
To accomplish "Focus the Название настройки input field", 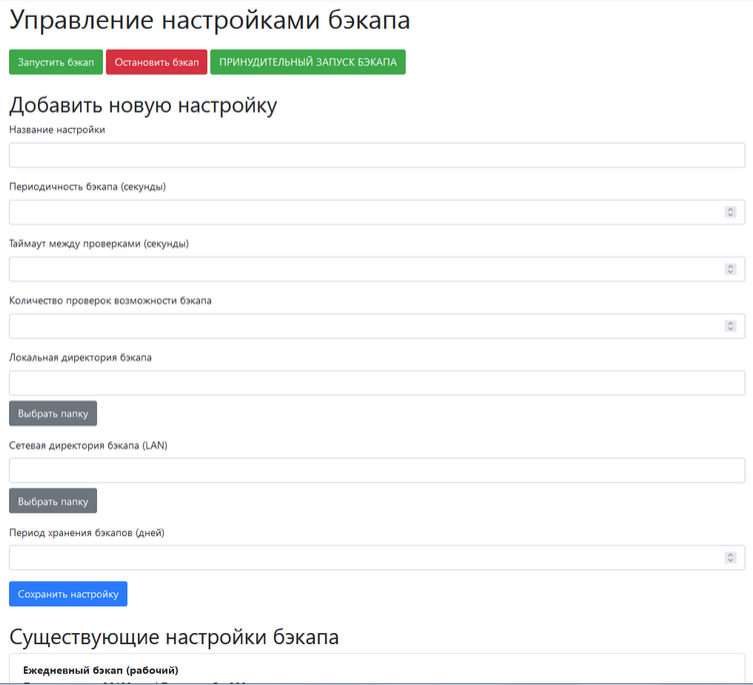I will 377,155.
